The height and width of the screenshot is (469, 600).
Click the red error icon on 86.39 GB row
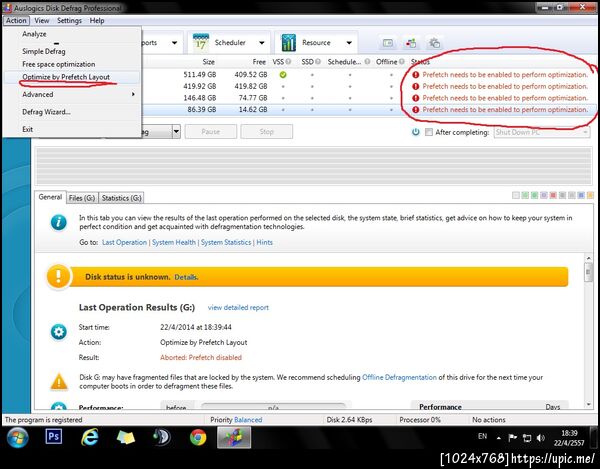416,110
